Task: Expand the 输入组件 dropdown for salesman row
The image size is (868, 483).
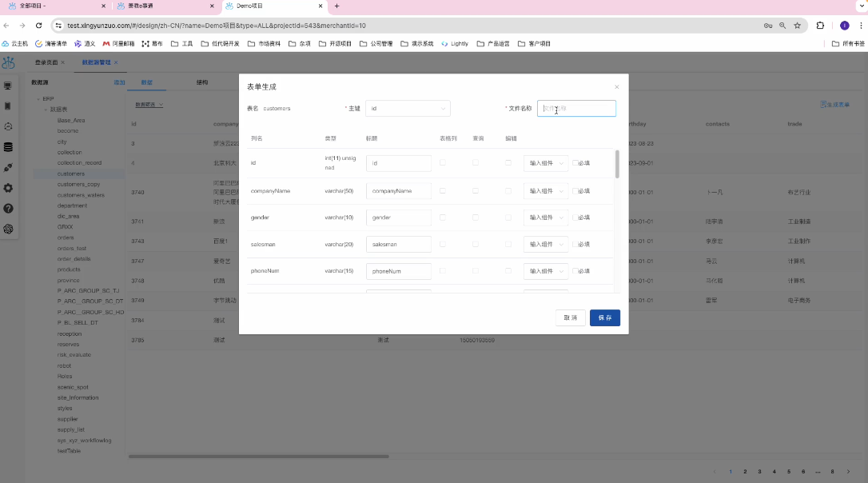Action: pos(546,244)
